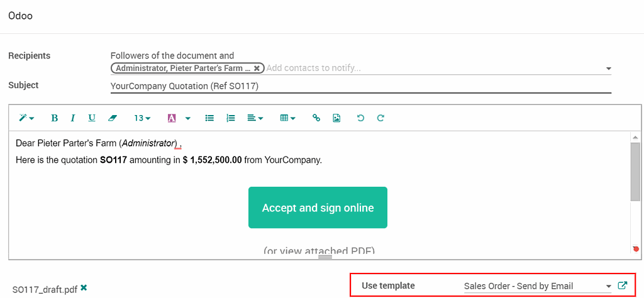Open the font size 13 dropdown
Viewport: 644px width, 298px height.
click(x=142, y=118)
